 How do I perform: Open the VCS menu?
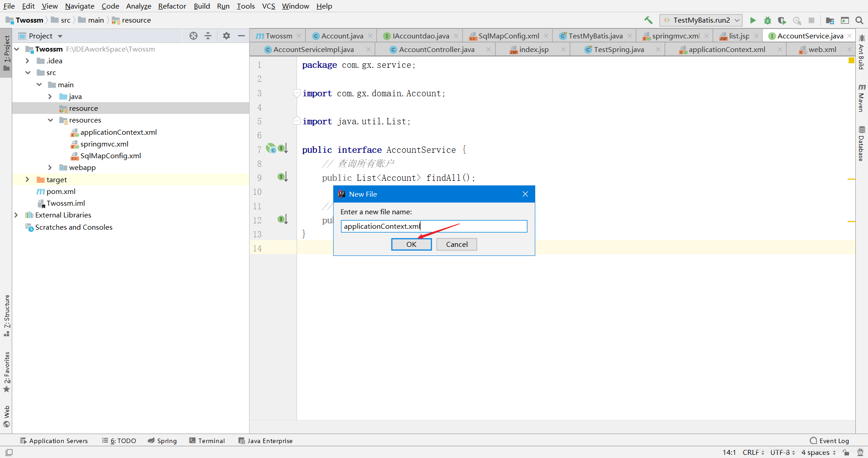(269, 6)
